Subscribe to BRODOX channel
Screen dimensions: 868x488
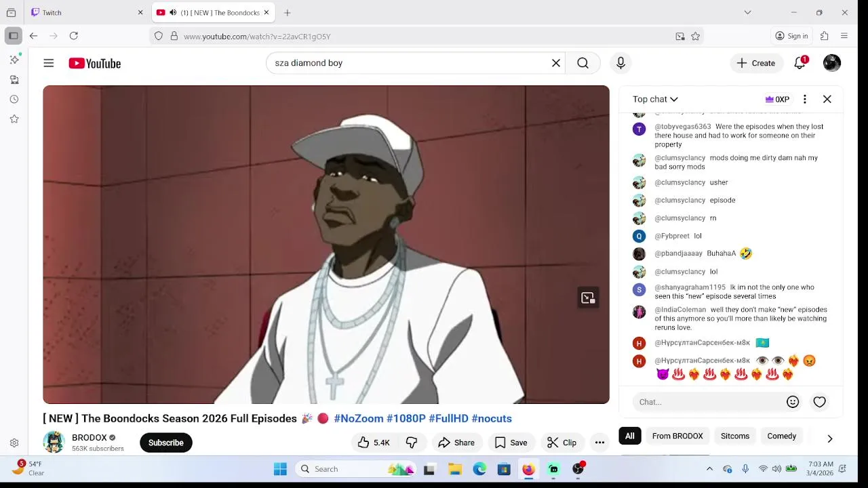coord(166,443)
